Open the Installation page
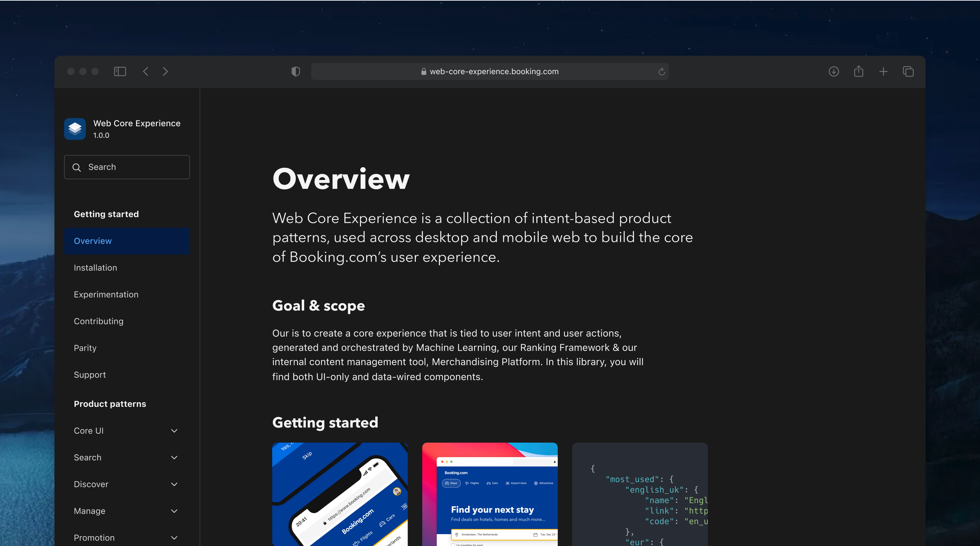 pos(96,268)
